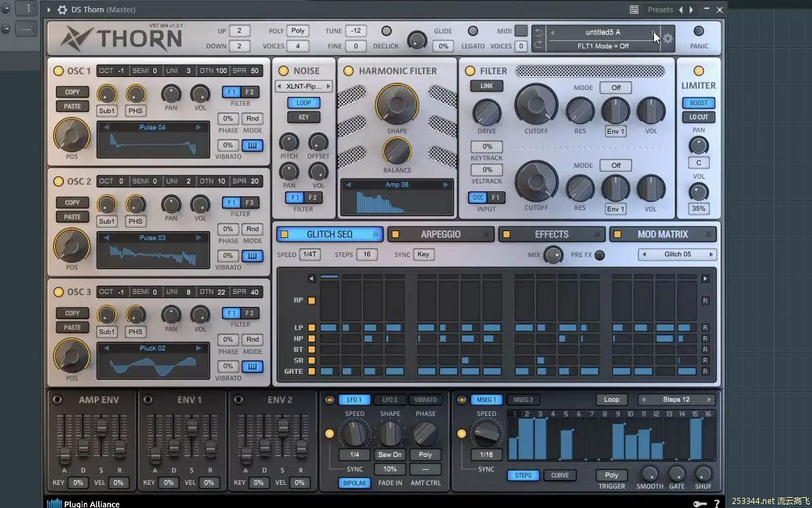Toggle the Filter section power LED
This screenshot has width=812, height=508.
pyautogui.click(x=470, y=71)
